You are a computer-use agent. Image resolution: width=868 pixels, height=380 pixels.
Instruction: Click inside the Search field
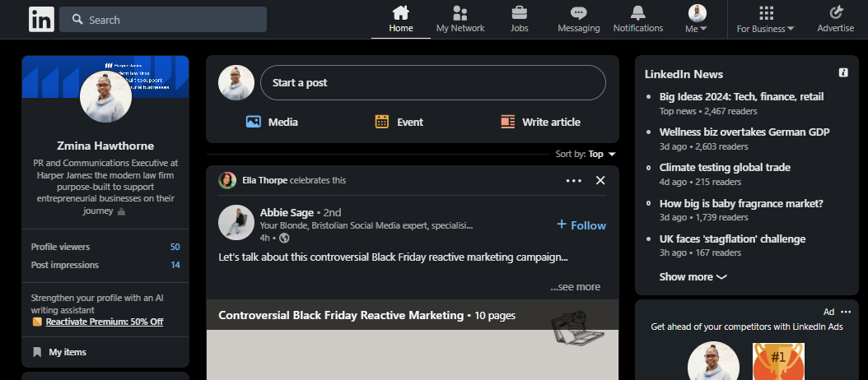click(x=163, y=20)
